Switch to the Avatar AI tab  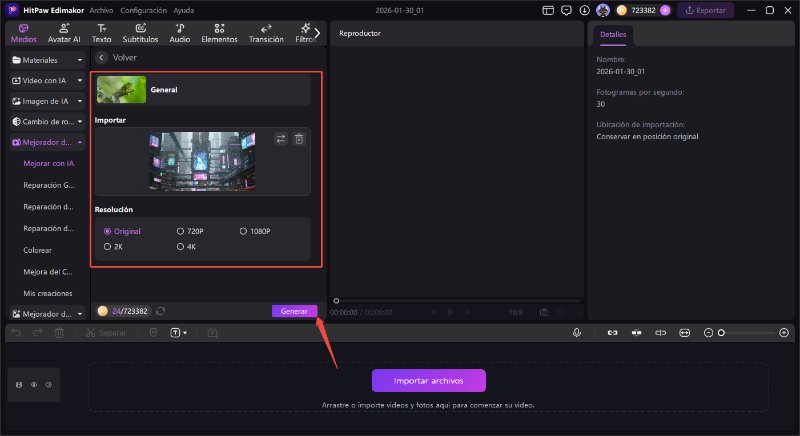[64, 33]
